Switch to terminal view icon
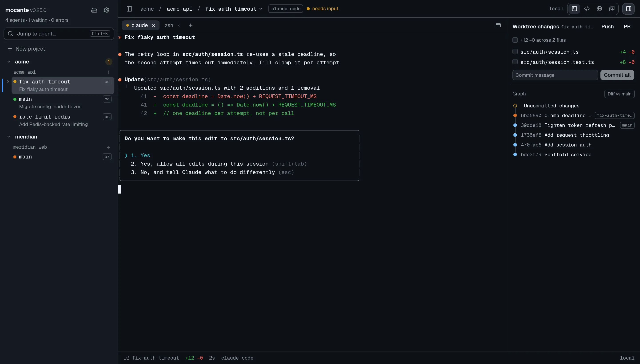The image size is (640, 364). (574, 9)
